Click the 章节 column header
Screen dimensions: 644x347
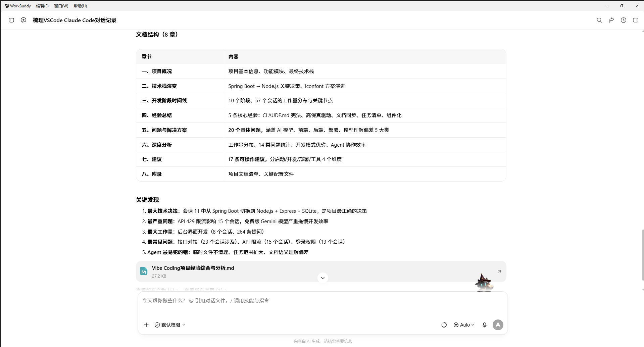pos(180,57)
